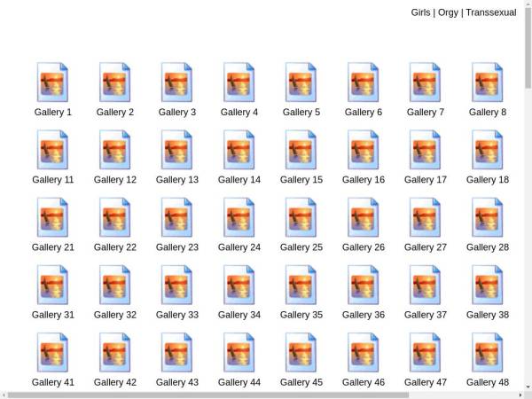
Task: Launch the Gallery 46 image icon
Action: [x=363, y=352]
